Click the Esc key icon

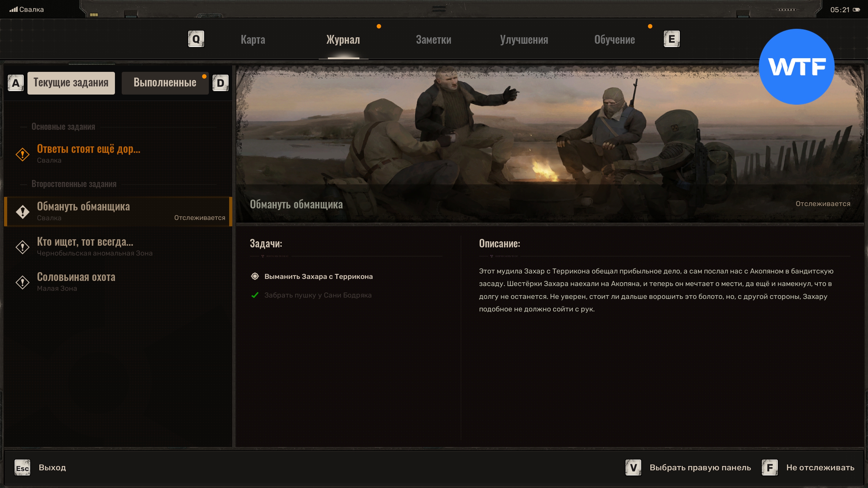point(22,468)
